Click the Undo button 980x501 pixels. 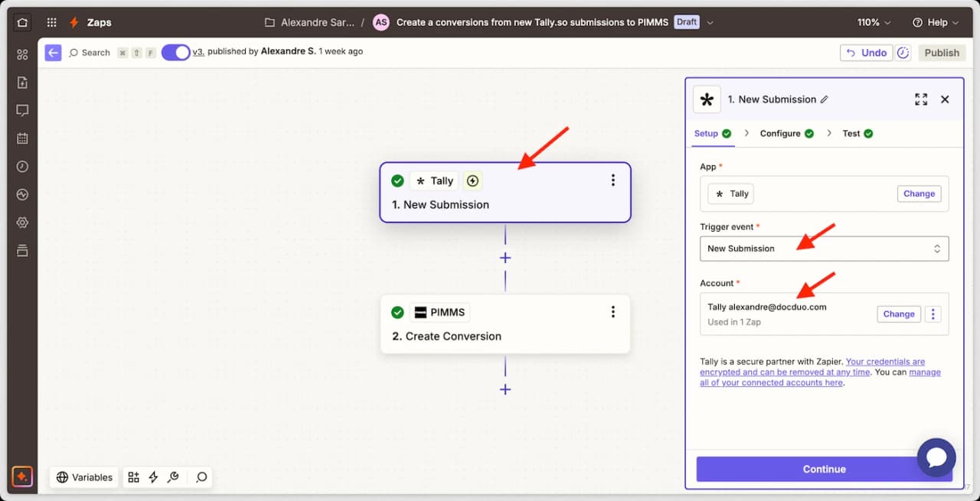[866, 53]
